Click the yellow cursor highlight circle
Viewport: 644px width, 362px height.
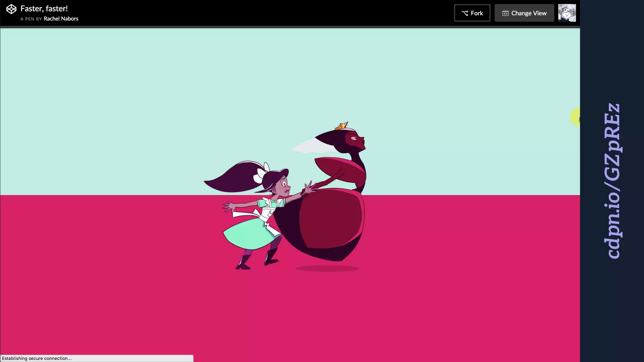pyautogui.click(x=575, y=117)
